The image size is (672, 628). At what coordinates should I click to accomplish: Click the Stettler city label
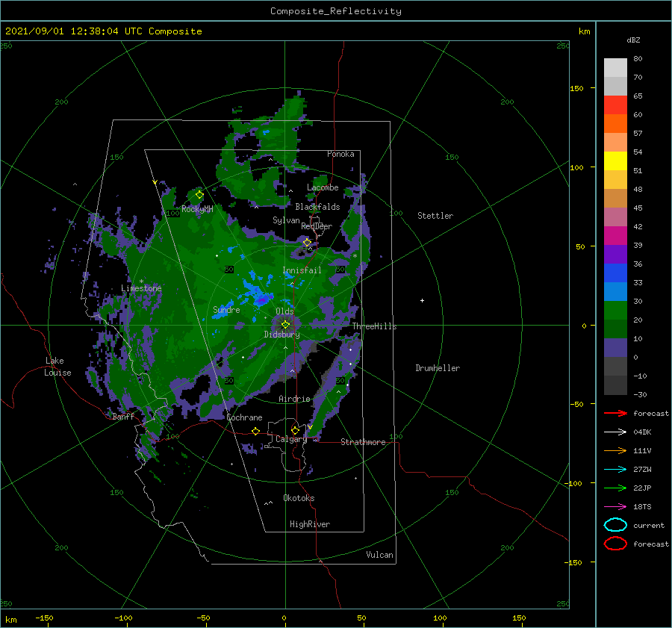[435, 216]
